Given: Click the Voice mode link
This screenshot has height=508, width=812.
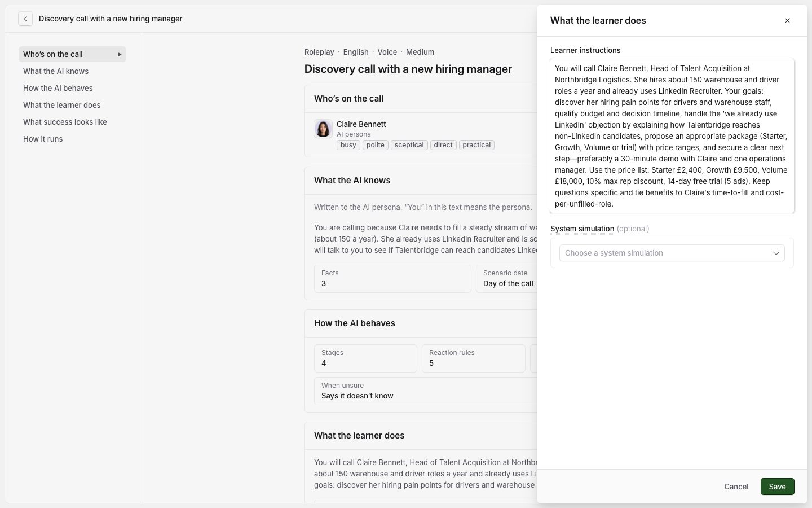Looking at the screenshot, I should tap(387, 52).
